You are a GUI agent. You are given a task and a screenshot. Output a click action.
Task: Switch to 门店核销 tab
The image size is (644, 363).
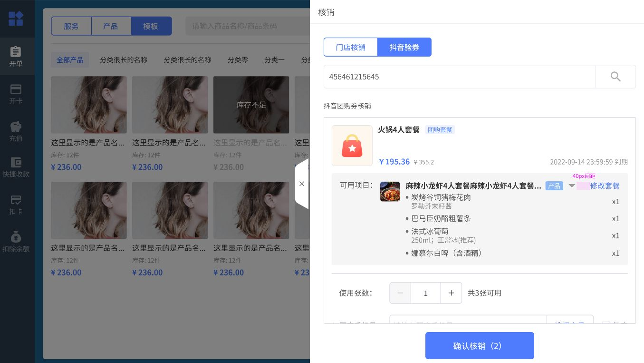[351, 47]
